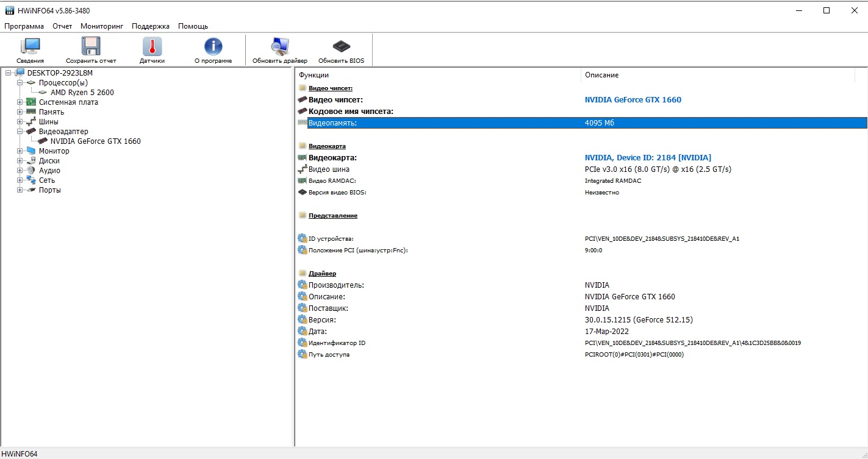Screen dimensions: 868x459
Task: Click the PCIROOT(0)#PCI(0301)#PCI(0000) path value
Action: point(634,354)
